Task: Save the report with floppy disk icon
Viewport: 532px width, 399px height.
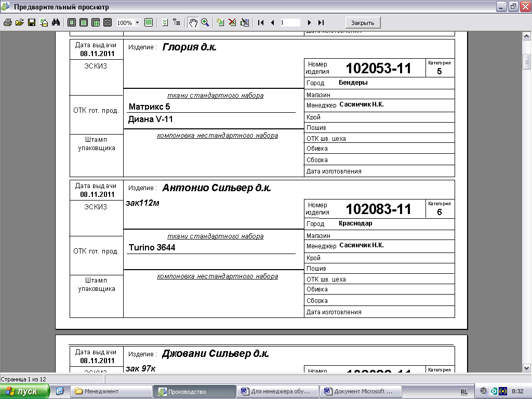Action: [32, 22]
